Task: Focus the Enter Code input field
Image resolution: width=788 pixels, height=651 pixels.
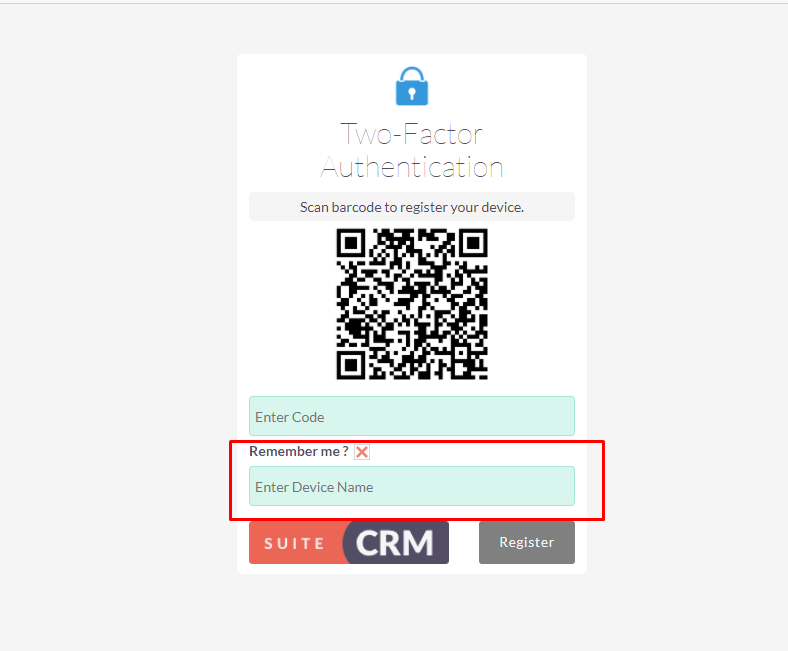Action: point(412,416)
